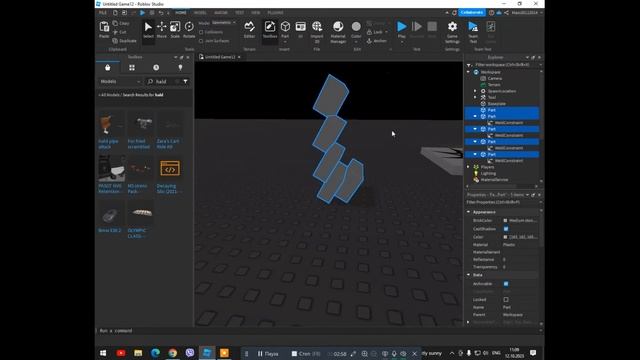The height and width of the screenshot is (360, 640).
Task: Choose the Scale tool
Action: 175,30
